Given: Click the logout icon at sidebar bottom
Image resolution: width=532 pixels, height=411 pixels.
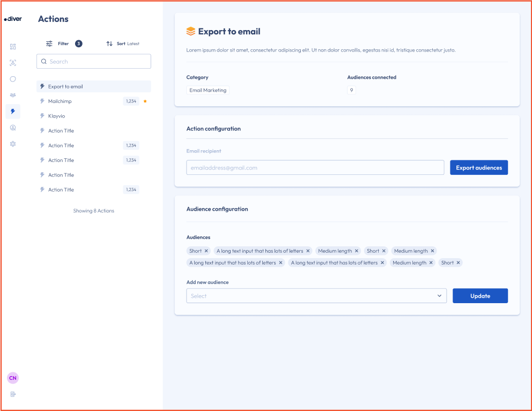Looking at the screenshot, I should pyautogui.click(x=13, y=394).
